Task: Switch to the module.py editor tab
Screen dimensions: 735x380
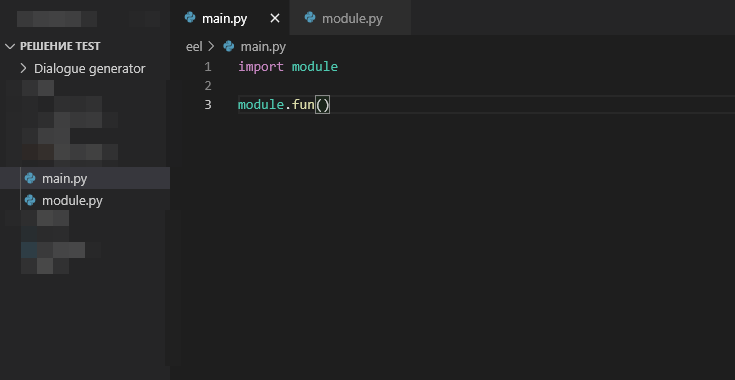Action: coord(350,18)
